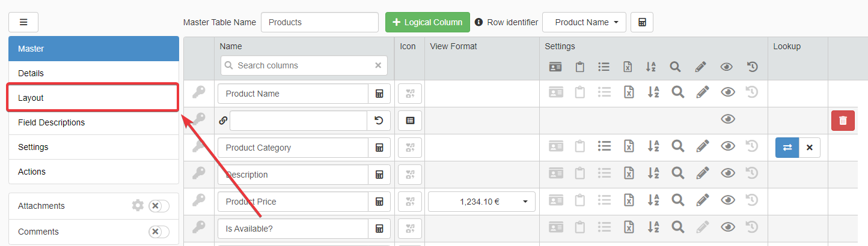Go to Field Descriptions in sidebar
Viewport: 868px width, 246px height.
tap(93, 122)
